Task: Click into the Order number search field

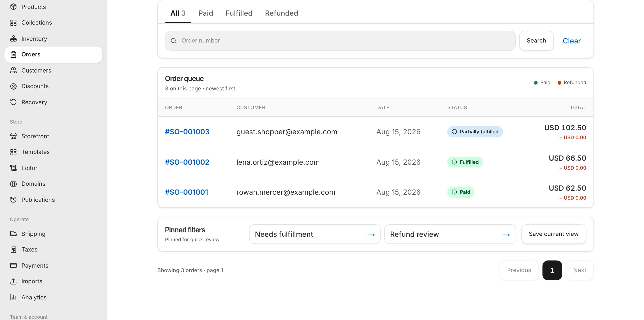Action: (x=340, y=41)
